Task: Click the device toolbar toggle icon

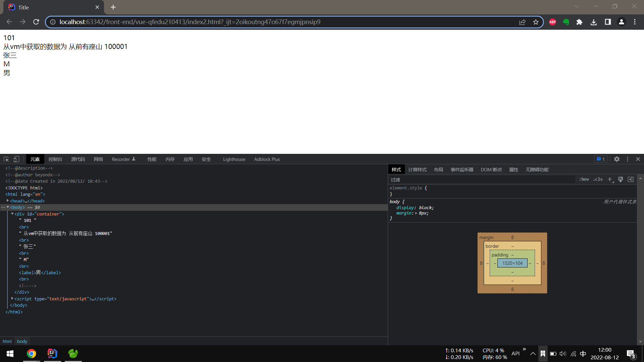Action: pyautogui.click(x=16, y=159)
